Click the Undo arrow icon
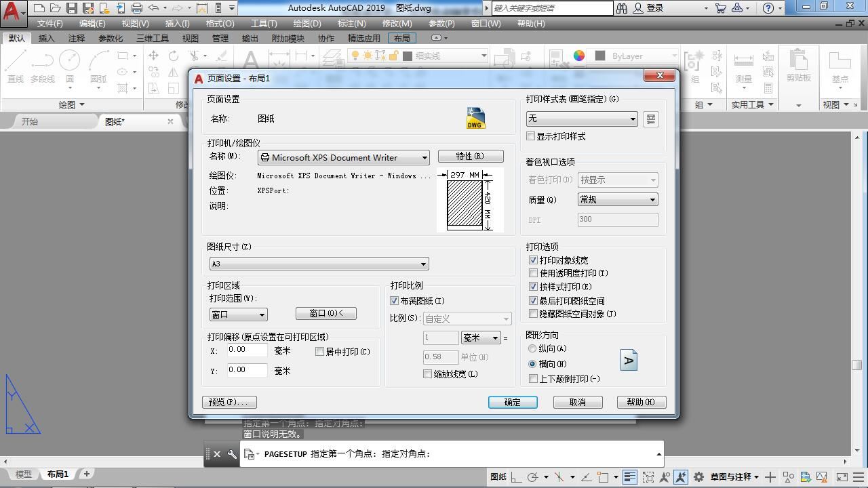The image size is (868, 488). (153, 8)
